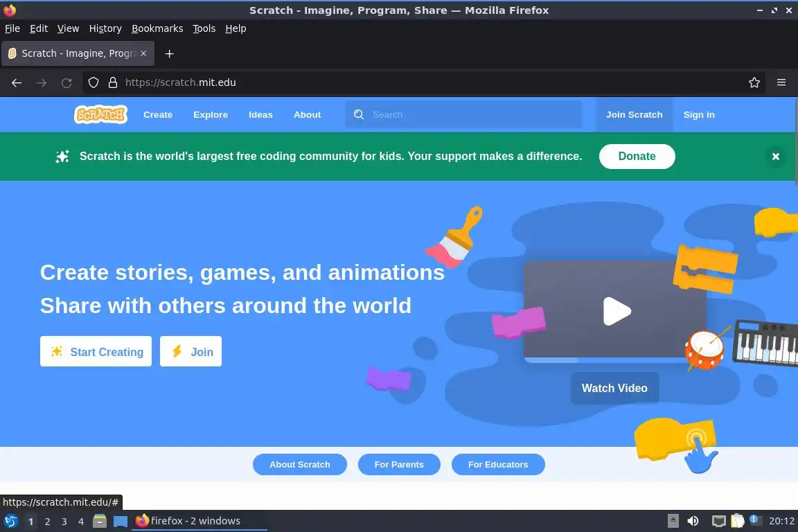Open the History menu

tap(105, 28)
